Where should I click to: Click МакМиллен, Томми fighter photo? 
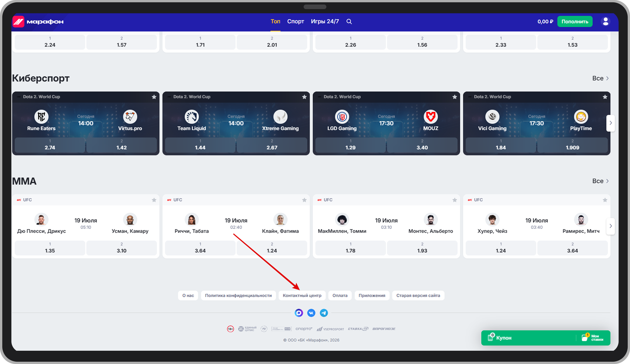pyautogui.click(x=342, y=220)
